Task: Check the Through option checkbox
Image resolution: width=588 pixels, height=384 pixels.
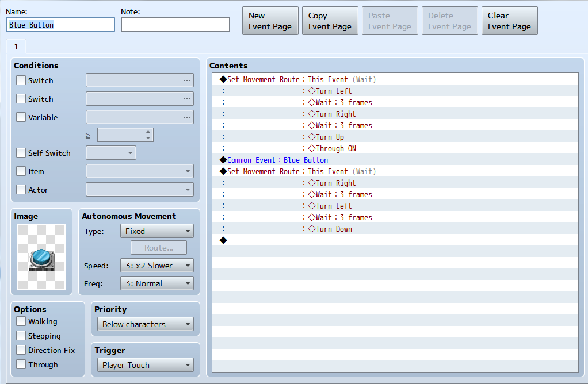Action: (21, 364)
